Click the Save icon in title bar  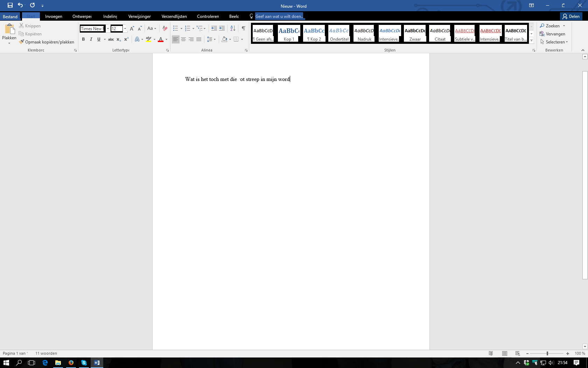click(10, 5)
